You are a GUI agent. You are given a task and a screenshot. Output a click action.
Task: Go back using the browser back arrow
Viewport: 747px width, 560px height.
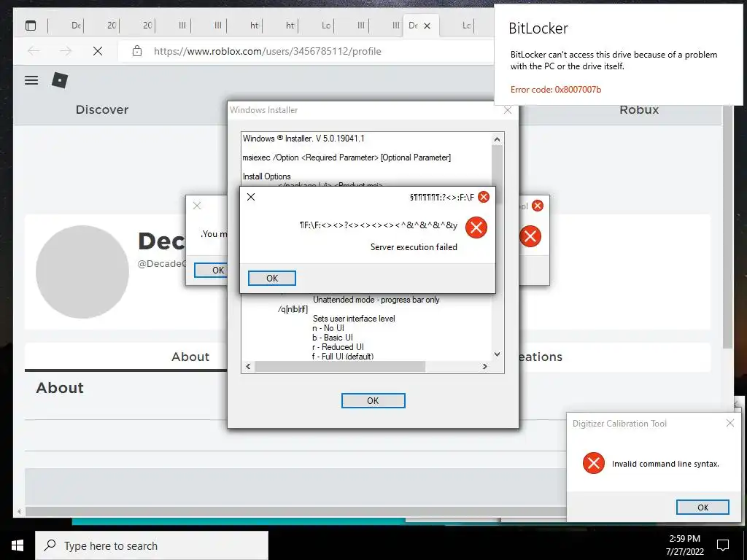pos(34,51)
